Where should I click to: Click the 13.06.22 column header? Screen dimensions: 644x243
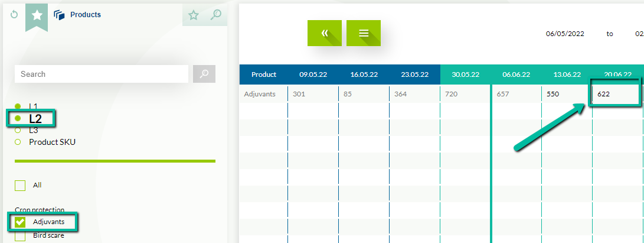[x=567, y=74]
